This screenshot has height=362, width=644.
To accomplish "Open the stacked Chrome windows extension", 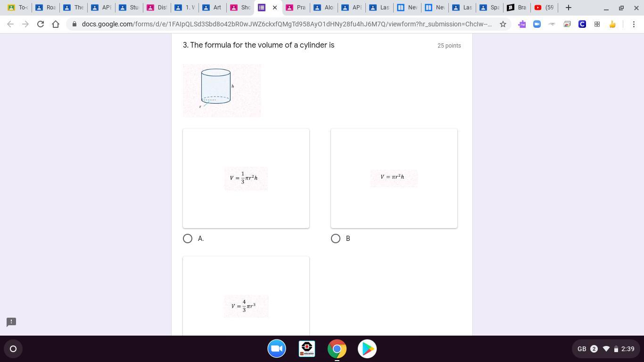I will 567,24.
